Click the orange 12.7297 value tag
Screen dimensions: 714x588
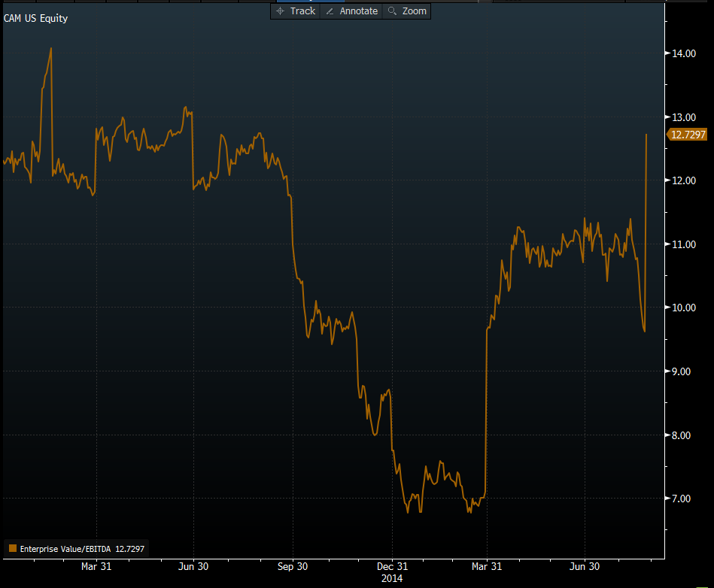688,135
